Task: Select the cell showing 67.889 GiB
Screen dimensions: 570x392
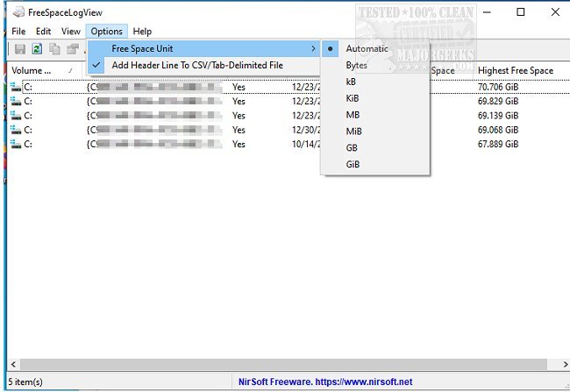Action: point(498,144)
